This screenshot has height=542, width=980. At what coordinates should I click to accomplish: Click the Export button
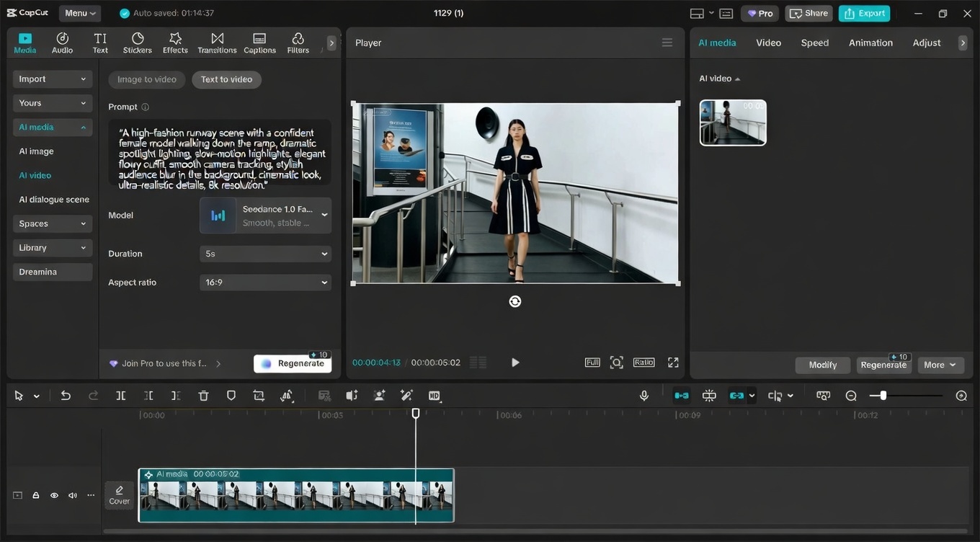[x=864, y=13]
